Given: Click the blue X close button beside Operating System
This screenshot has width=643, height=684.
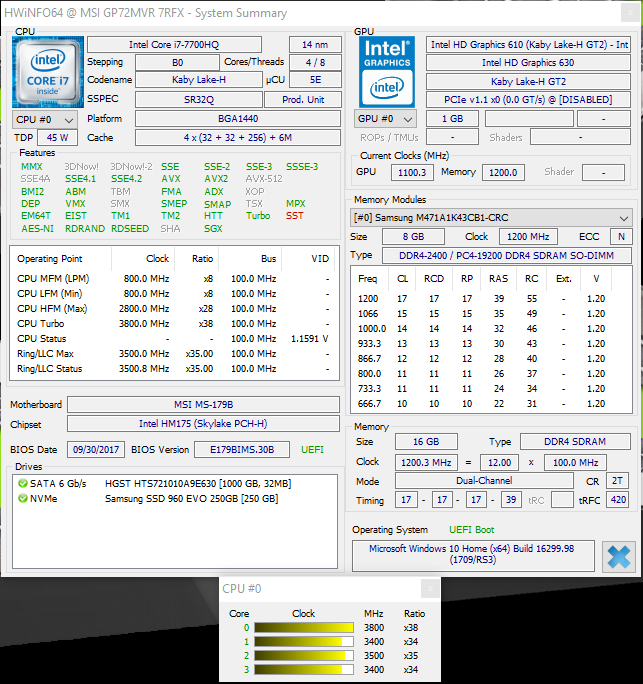Looking at the screenshot, I should (619, 557).
